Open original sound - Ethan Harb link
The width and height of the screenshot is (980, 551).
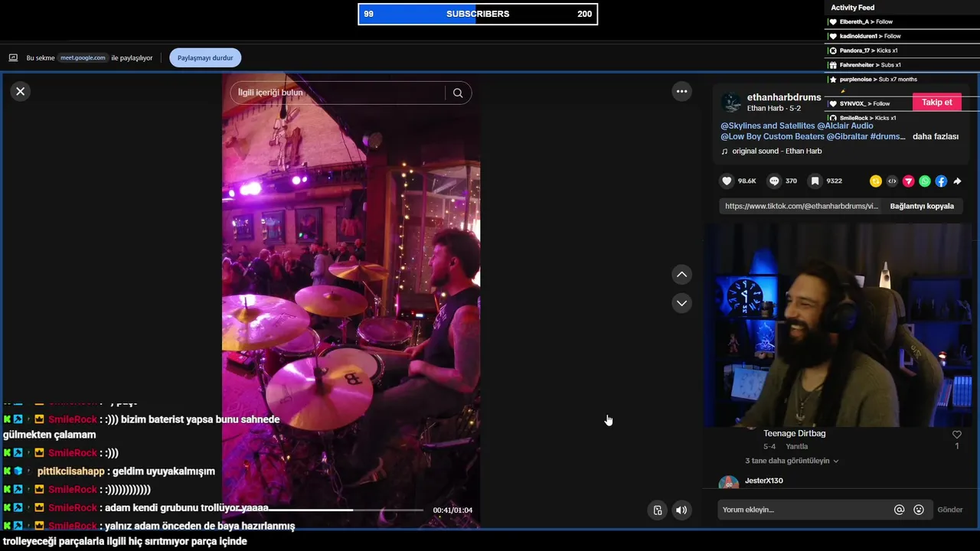[x=776, y=152]
